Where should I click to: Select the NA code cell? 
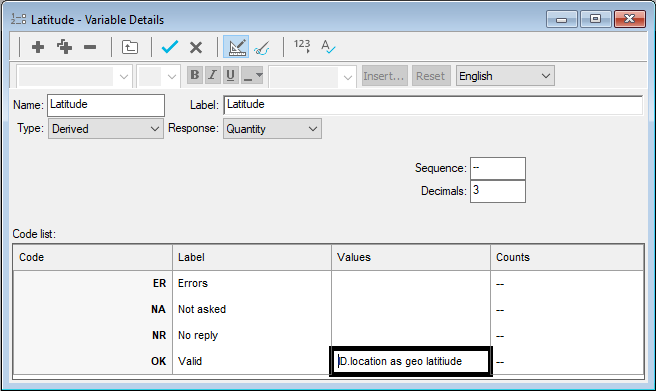(x=93, y=309)
